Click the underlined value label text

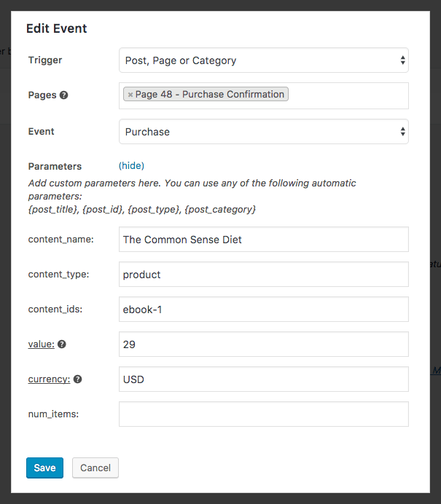pyautogui.click(x=41, y=344)
